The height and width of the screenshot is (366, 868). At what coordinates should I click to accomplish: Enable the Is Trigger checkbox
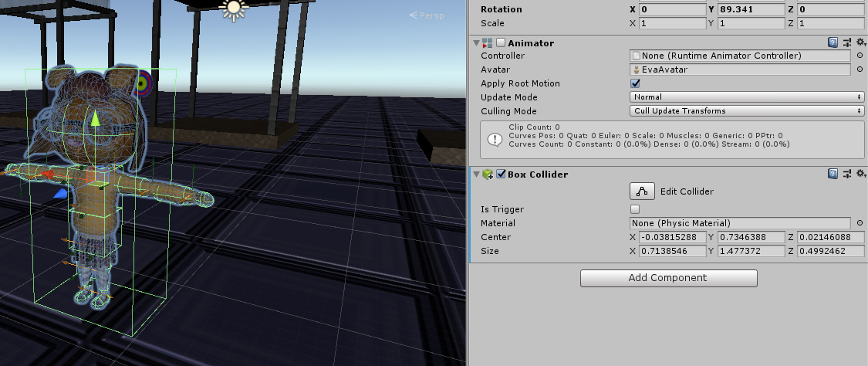(x=636, y=209)
